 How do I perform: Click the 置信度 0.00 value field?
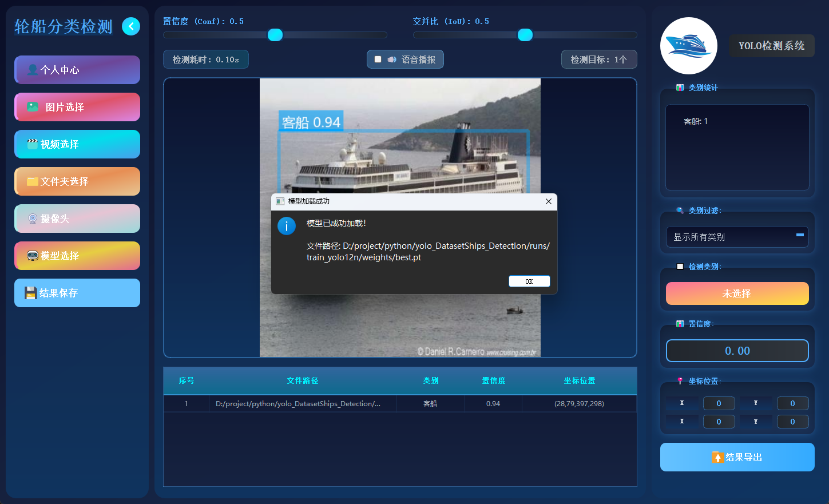point(737,351)
